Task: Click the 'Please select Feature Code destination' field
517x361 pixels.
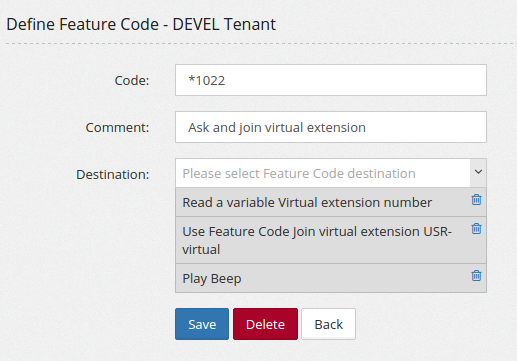Action: [323, 173]
